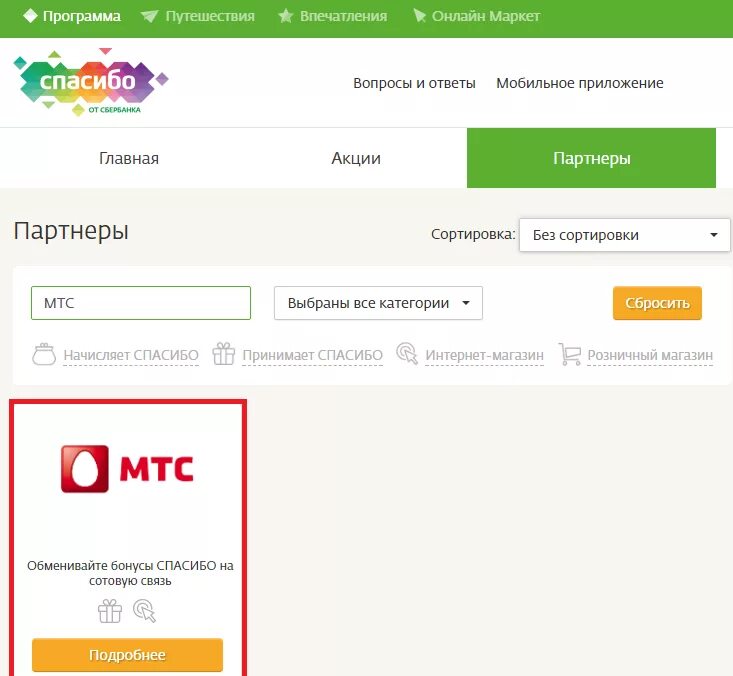The width and height of the screenshot is (733, 676).
Task: Open the Без сортировки sorting dropdown
Action: click(625, 235)
